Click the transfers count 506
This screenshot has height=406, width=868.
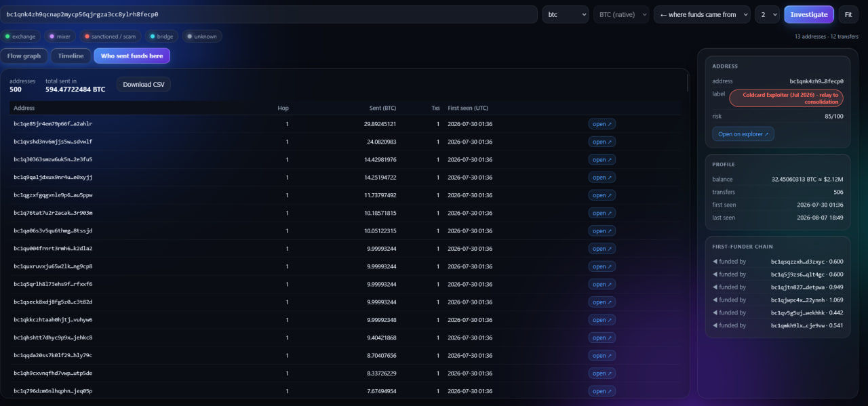tap(838, 192)
